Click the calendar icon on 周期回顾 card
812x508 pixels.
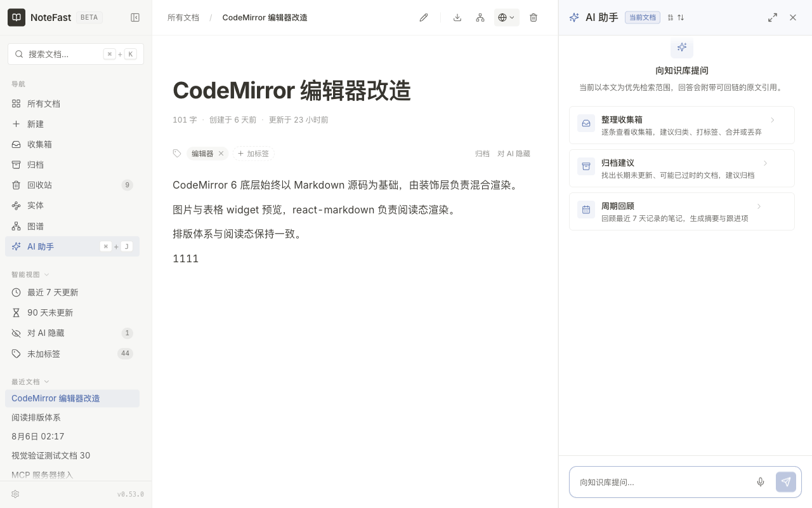pyautogui.click(x=586, y=210)
